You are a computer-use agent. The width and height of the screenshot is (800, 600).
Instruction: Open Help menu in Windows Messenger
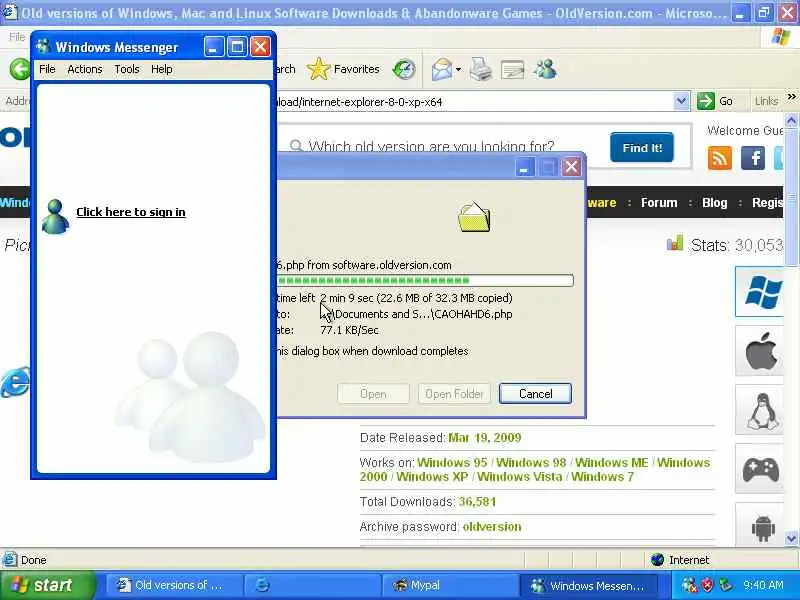[x=161, y=69]
